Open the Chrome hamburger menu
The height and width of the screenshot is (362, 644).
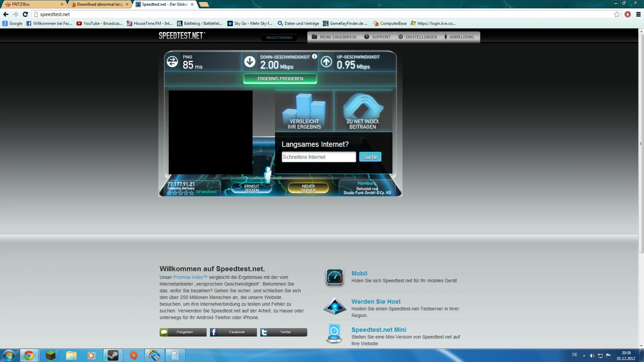tap(638, 14)
